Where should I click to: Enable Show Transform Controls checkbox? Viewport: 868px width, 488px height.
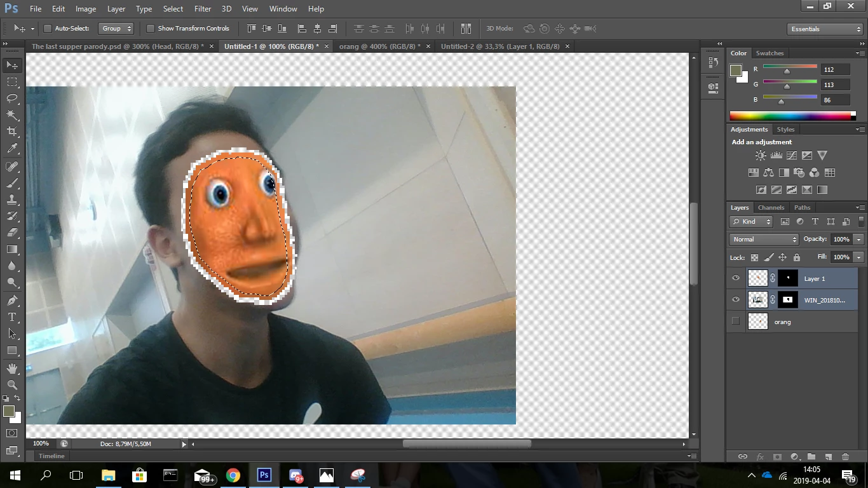point(151,29)
